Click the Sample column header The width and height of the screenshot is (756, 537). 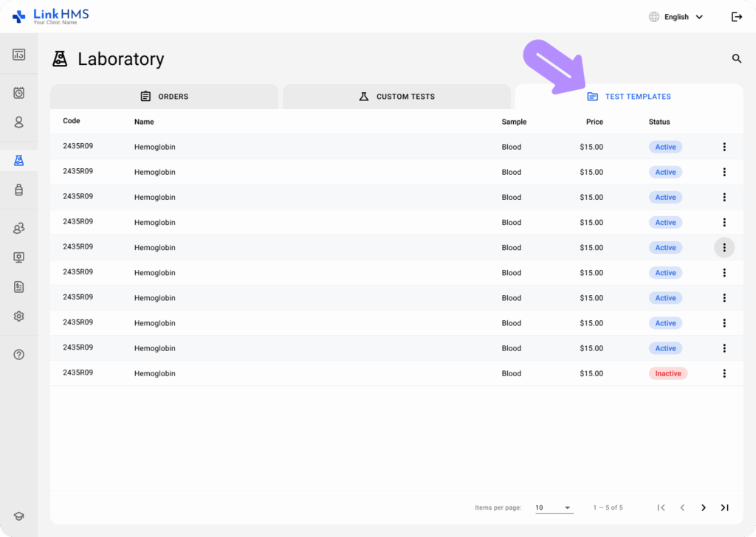pyautogui.click(x=514, y=122)
